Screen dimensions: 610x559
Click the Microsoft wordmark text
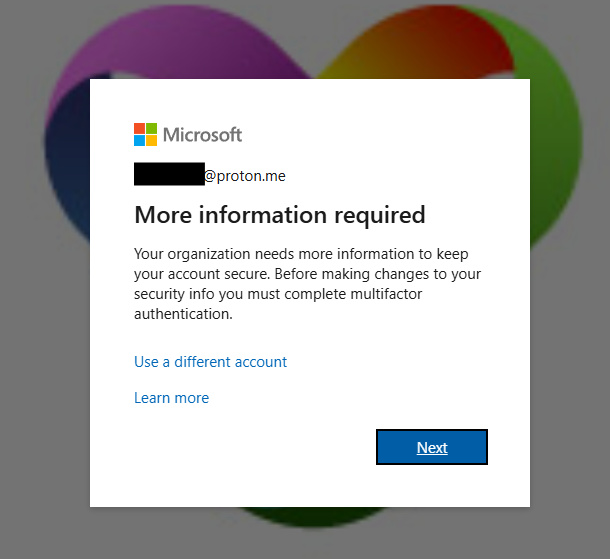(202, 135)
